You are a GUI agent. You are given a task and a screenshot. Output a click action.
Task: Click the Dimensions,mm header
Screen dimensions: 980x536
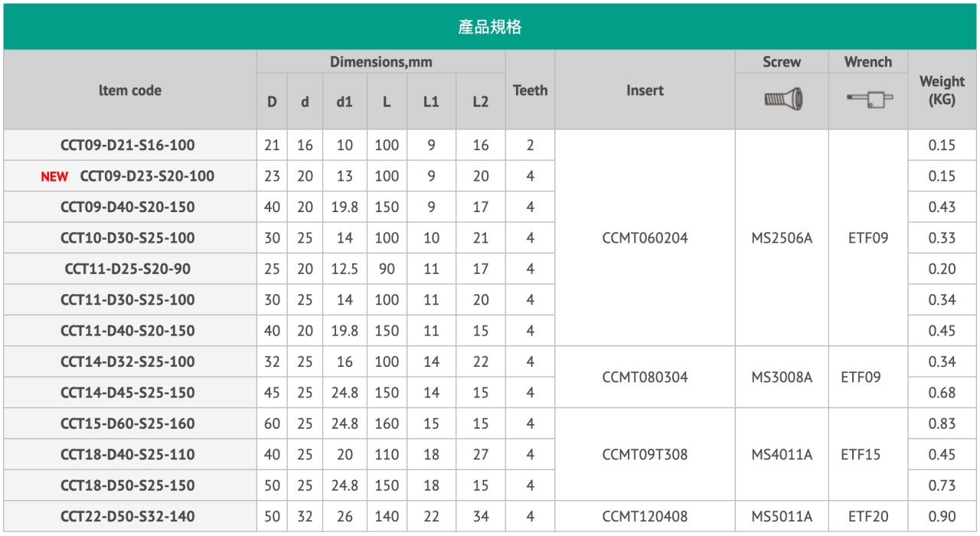tap(381, 62)
